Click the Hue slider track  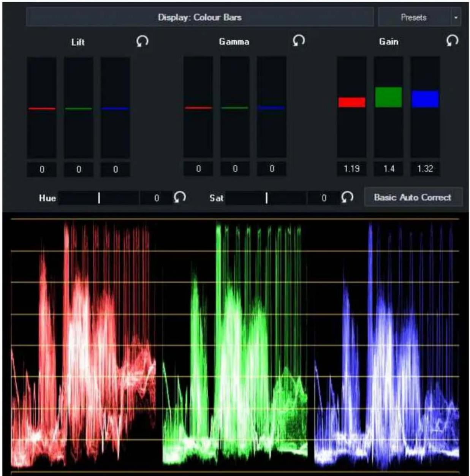pos(99,198)
